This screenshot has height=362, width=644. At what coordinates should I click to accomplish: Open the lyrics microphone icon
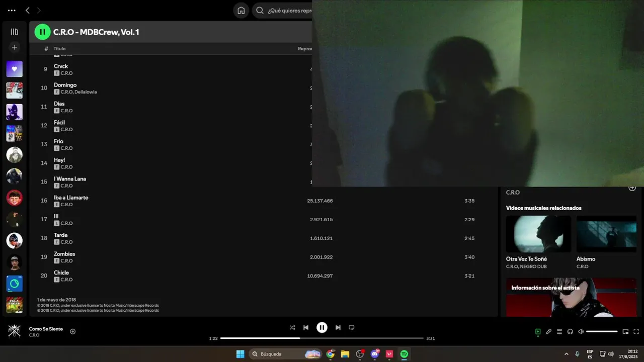(x=548, y=331)
